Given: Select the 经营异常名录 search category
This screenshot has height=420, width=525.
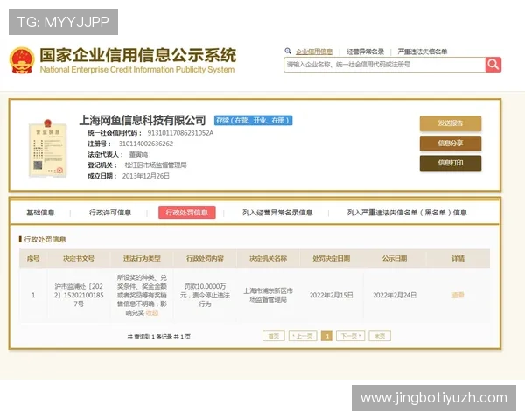Looking at the screenshot, I should [365, 52].
